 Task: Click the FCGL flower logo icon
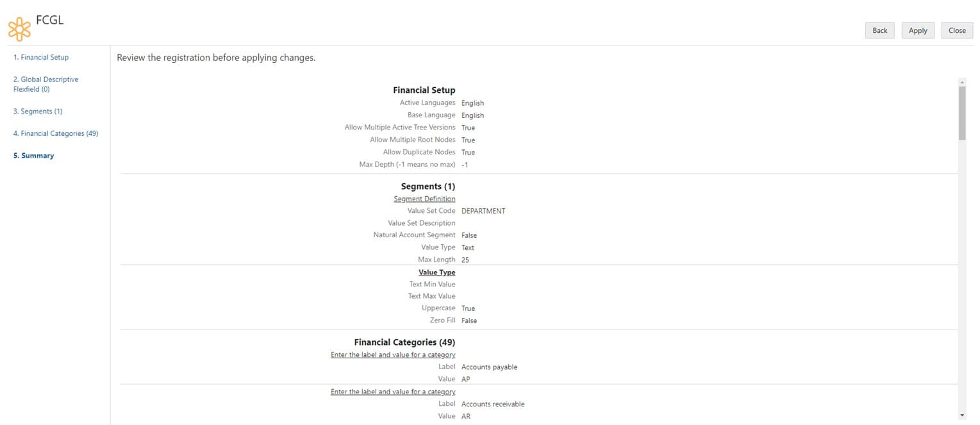click(19, 29)
